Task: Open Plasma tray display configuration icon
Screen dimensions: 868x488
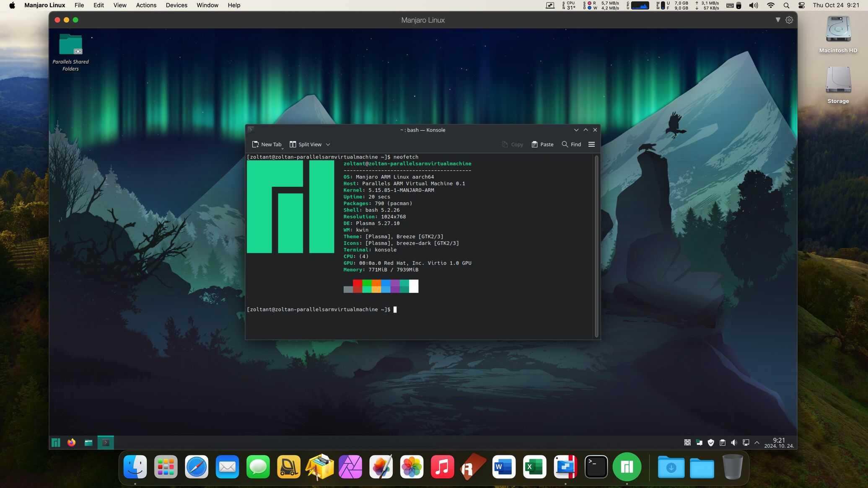Action: pyautogui.click(x=746, y=442)
